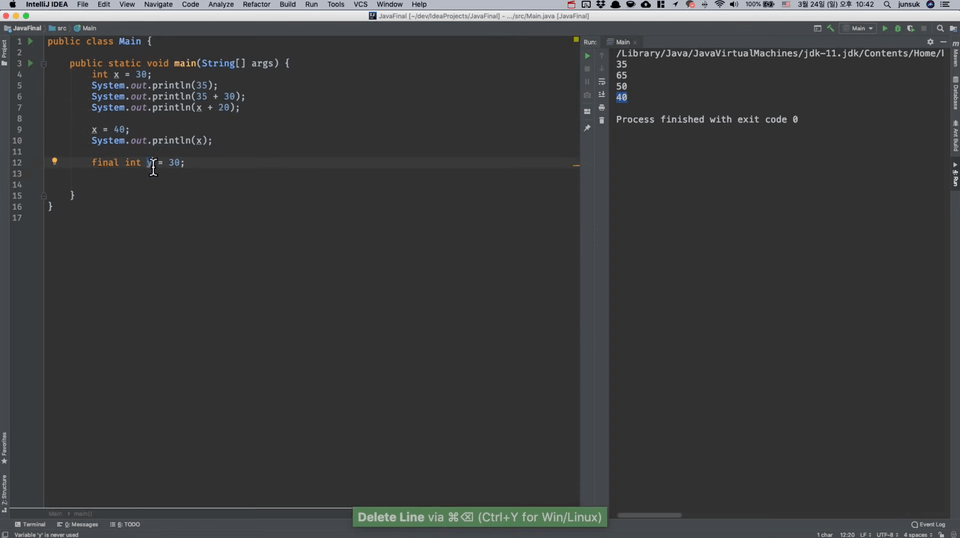Debug Main with the toolbar bug icon
960x538 pixels.
pyautogui.click(x=898, y=28)
